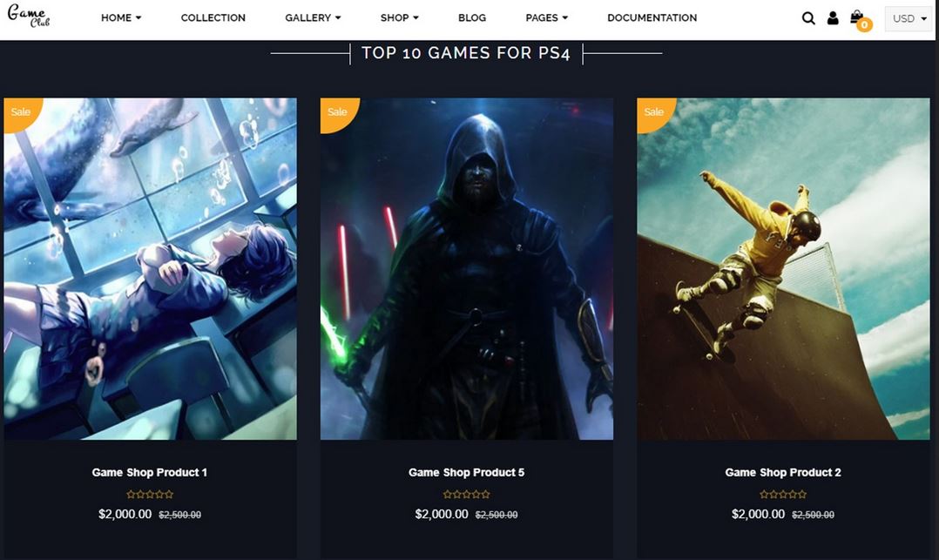Click Sale badge on the skateboarder image
The width and height of the screenshot is (939, 560).
click(x=654, y=112)
